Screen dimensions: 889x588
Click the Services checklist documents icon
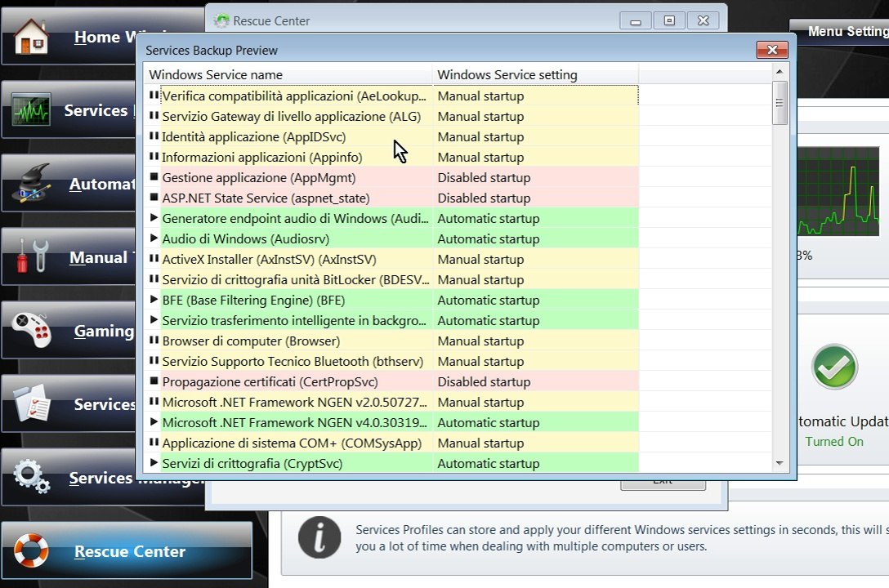[32, 403]
